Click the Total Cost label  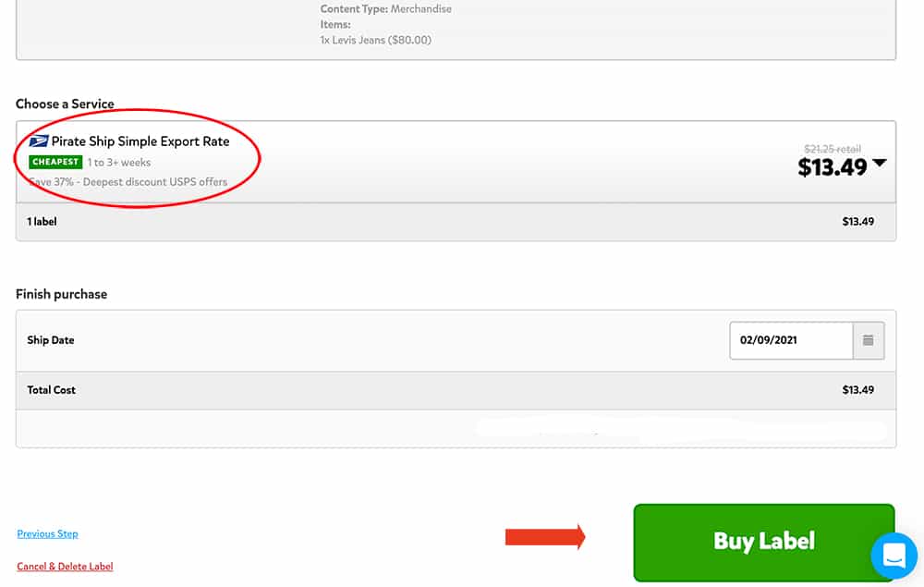click(x=51, y=390)
